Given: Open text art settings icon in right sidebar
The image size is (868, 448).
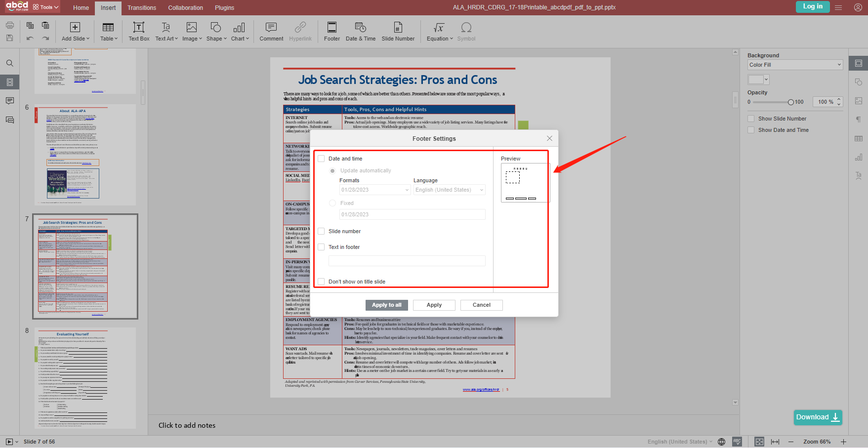Looking at the screenshot, I should point(859,176).
